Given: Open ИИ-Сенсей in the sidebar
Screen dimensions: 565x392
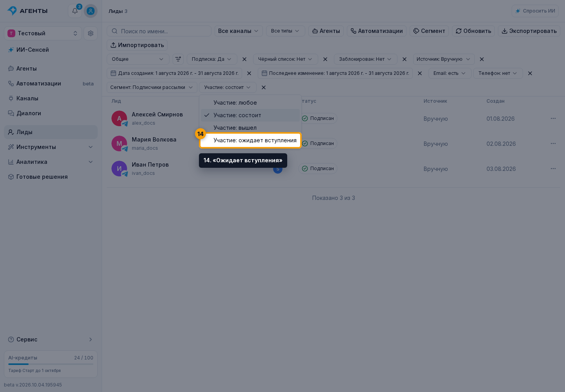Looking at the screenshot, I should click(51, 50).
